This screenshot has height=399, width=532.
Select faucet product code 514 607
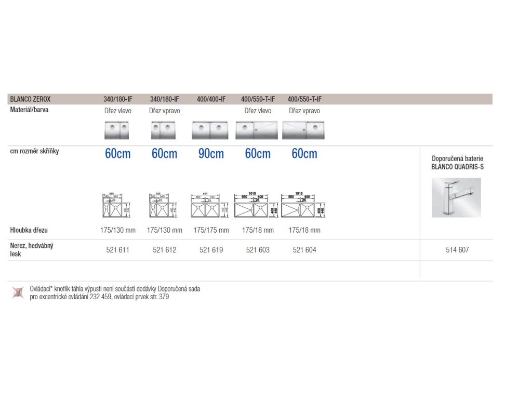click(x=457, y=250)
